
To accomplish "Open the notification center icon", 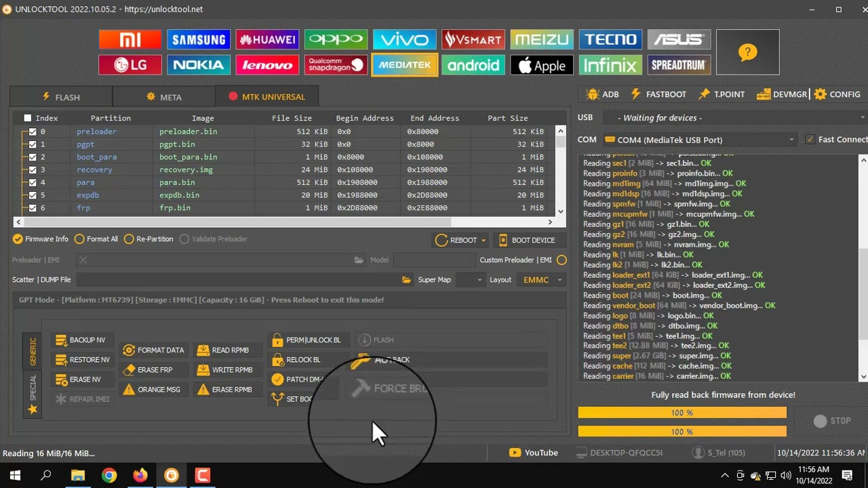I will click(847, 476).
